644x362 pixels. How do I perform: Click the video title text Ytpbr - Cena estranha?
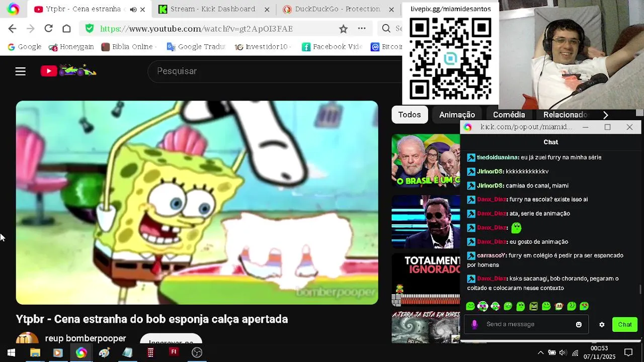pos(152,319)
